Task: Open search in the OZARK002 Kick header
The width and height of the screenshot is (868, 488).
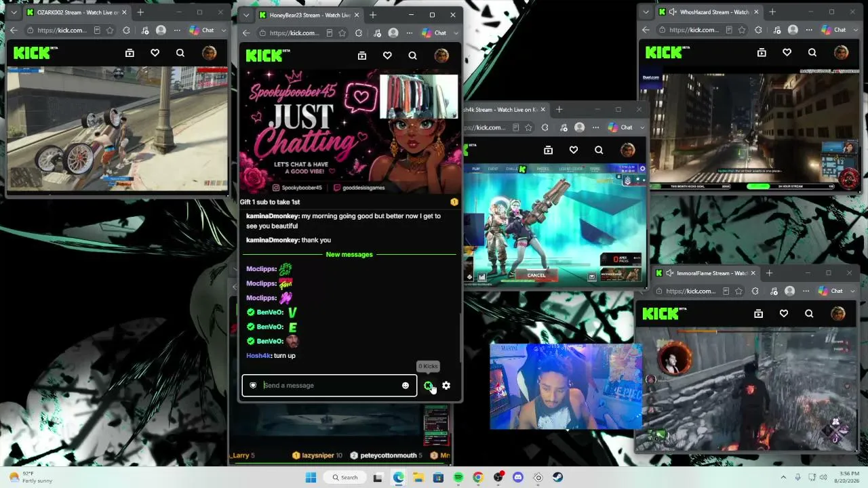Action: pos(180,53)
